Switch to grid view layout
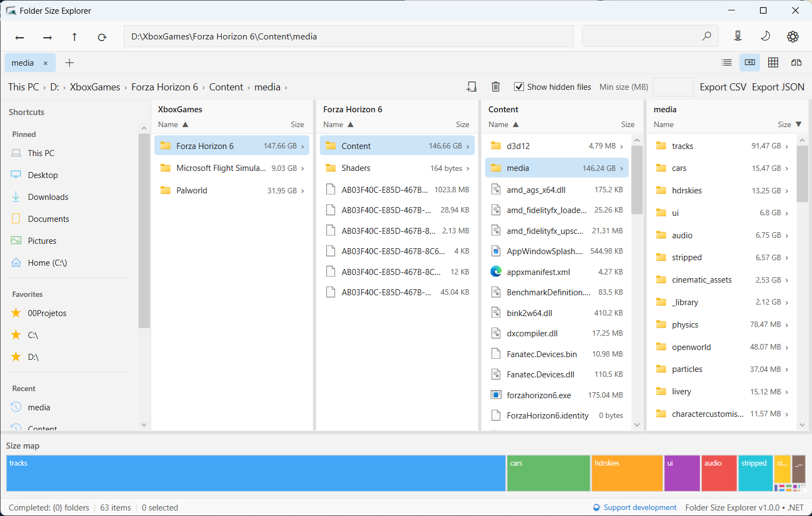Viewport: 812px width, 516px height. (x=773, y=62)
